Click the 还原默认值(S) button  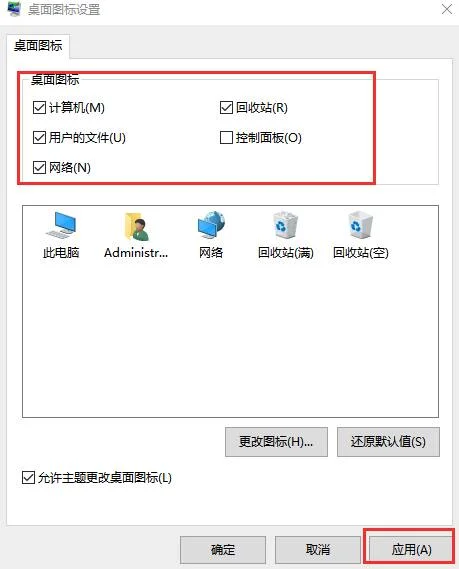(x=388, y=442)
